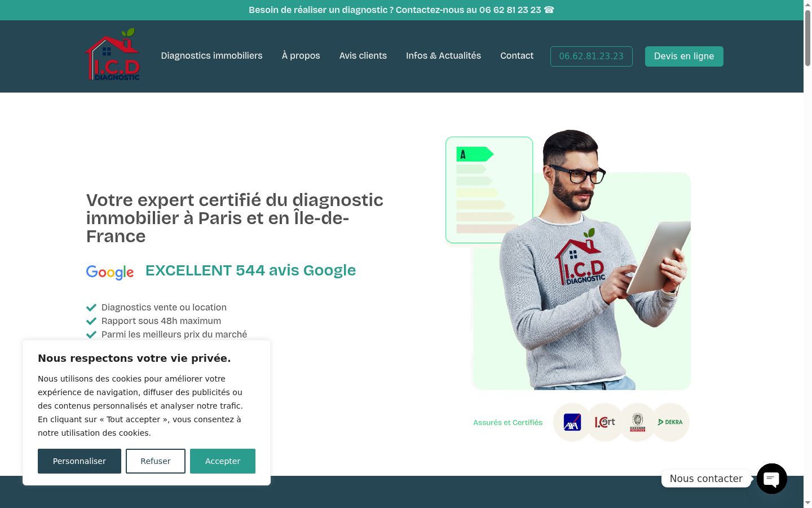
Task: Click Personnaliser in the cookie banner
Action: [80, 461]
